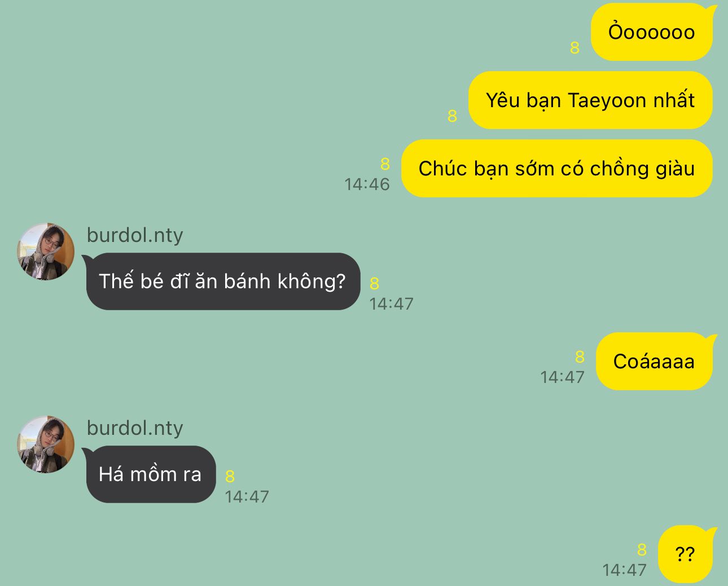This screenshot has width=728, height=586.
Task: Tap the dark "Há mồm ra" message bubble
Action: (150, 474)
